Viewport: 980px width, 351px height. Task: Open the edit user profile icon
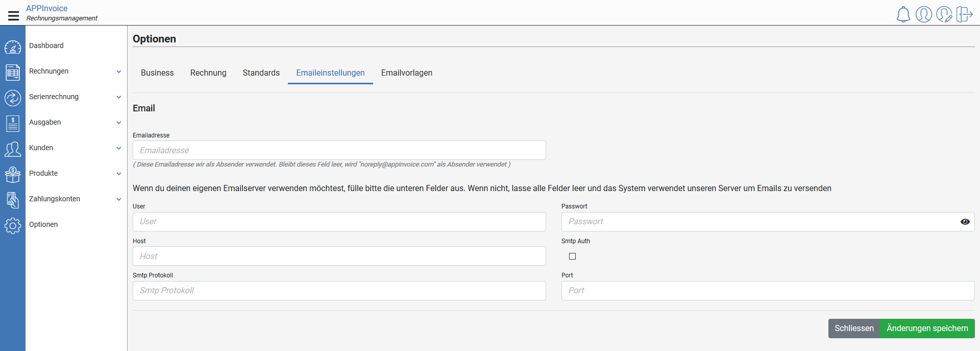pos(944,14)
